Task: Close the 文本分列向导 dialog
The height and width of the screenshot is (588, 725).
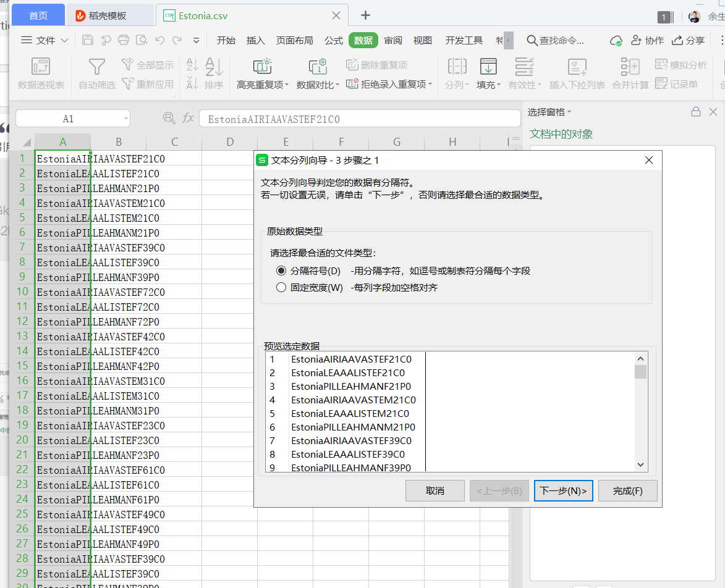Action: [x=649, y=161]
